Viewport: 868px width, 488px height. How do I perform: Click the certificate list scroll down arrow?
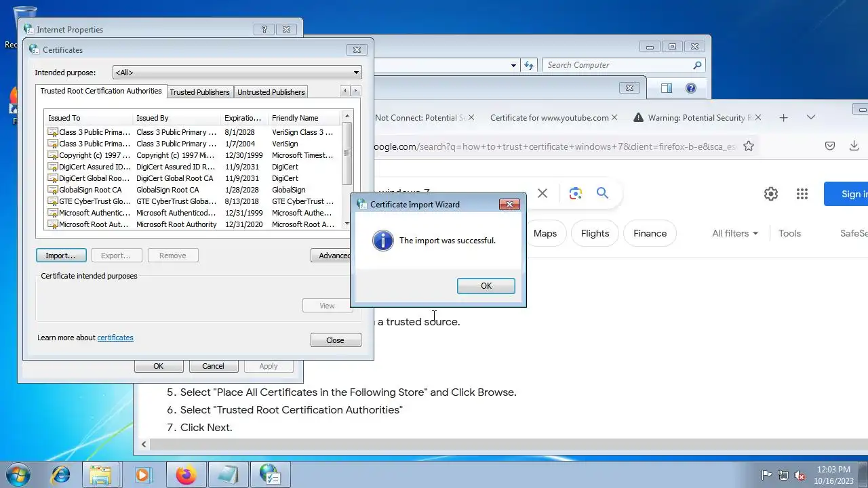347,224
